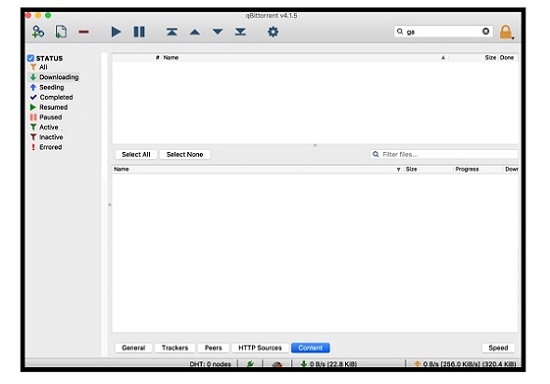Resume torrents with the play icon
The width and height of the screenshot is (550, 384).
(116, 32)
